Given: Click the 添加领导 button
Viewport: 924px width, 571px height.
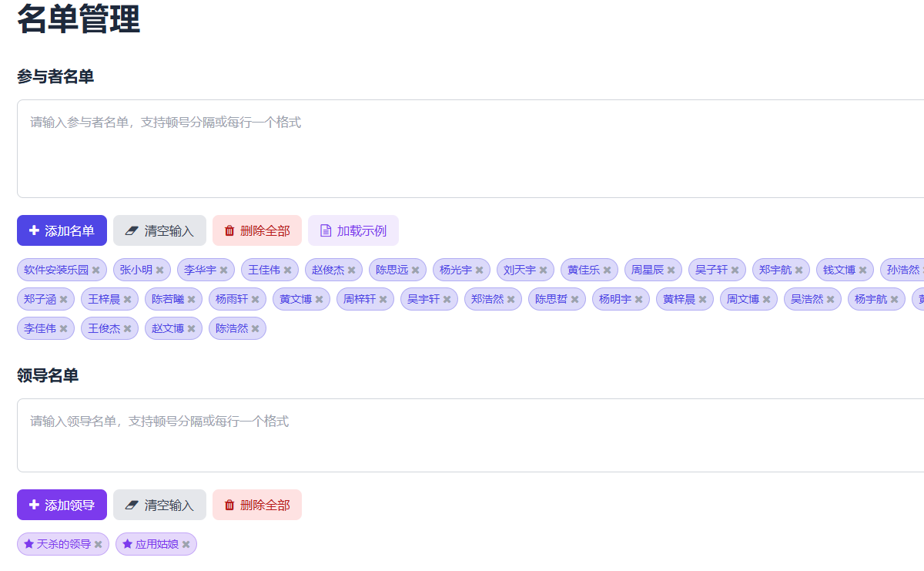Looking at the screenshot, I should [62, 505].
